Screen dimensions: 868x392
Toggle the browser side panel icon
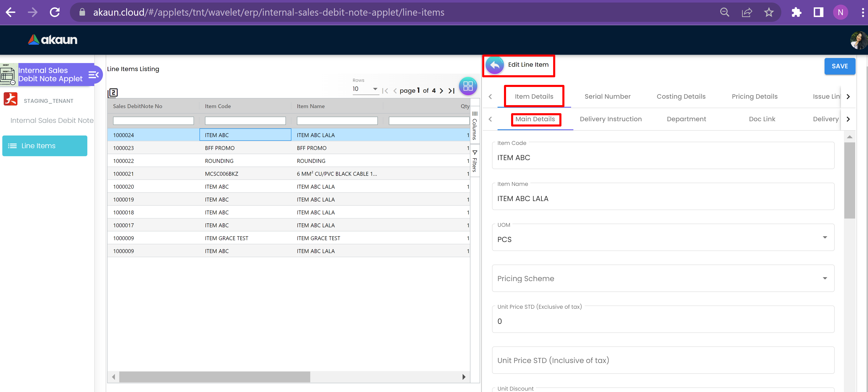(818, 12)
